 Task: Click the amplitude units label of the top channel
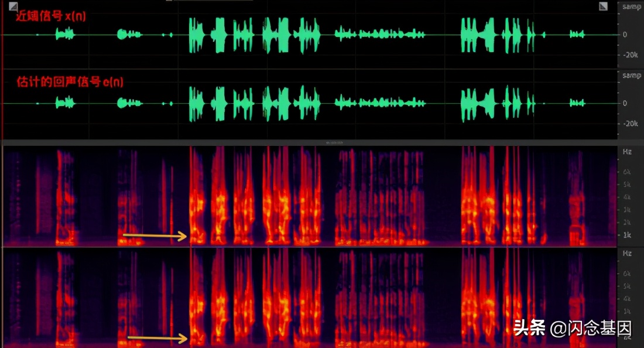[631, 7]
